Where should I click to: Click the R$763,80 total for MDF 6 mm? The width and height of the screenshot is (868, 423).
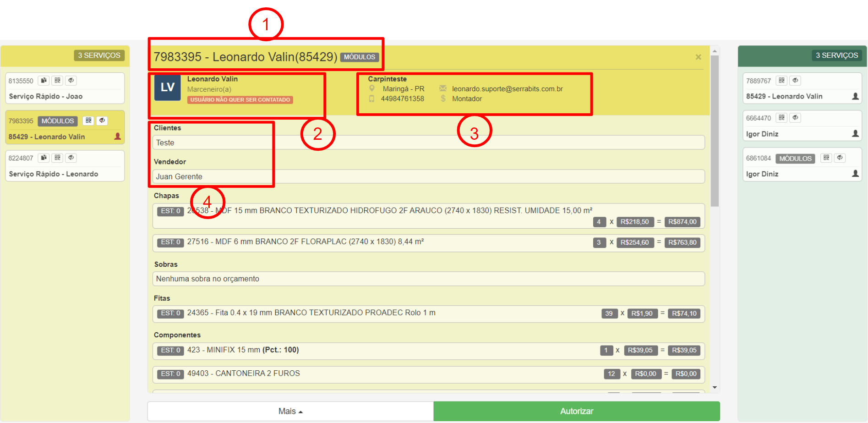[x=682, y=242]
